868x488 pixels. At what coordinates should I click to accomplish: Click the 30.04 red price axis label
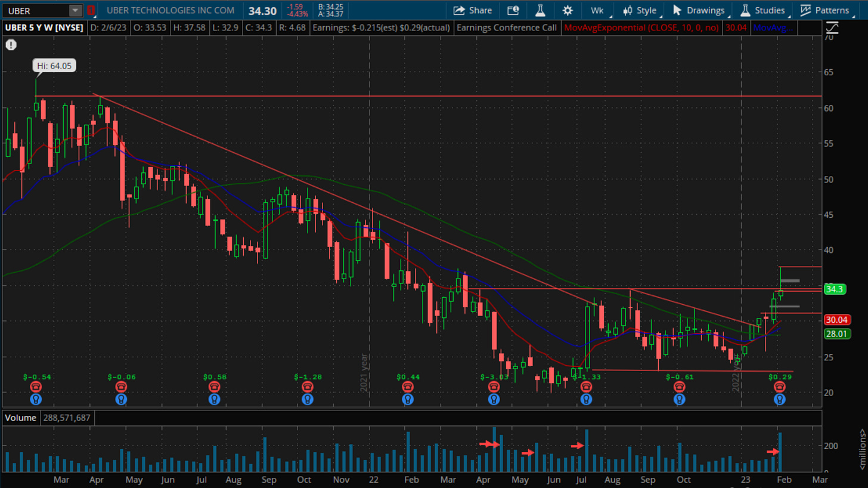tap(837, 319)
